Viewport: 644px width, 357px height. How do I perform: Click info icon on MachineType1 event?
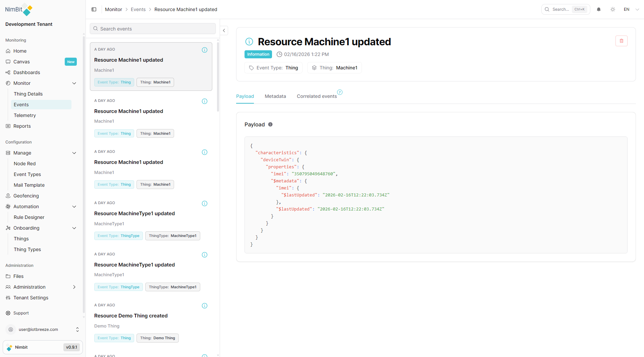click(205, 203)
